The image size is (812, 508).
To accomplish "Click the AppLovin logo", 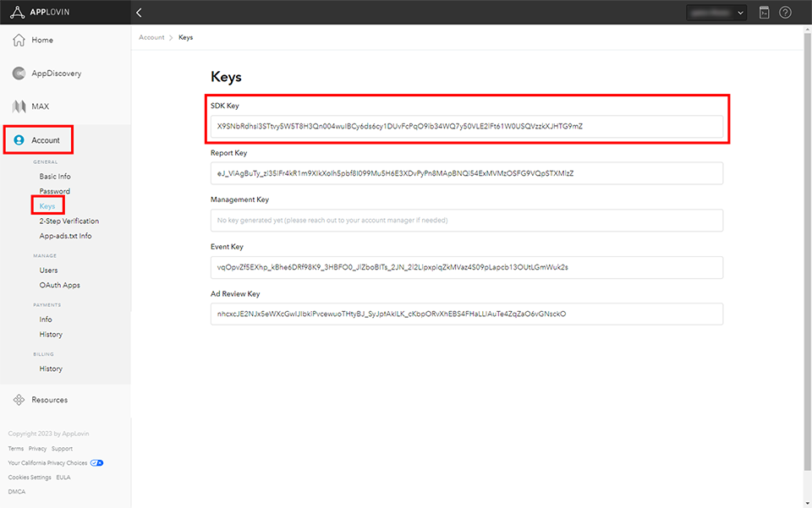I will [x=40, y=13].
